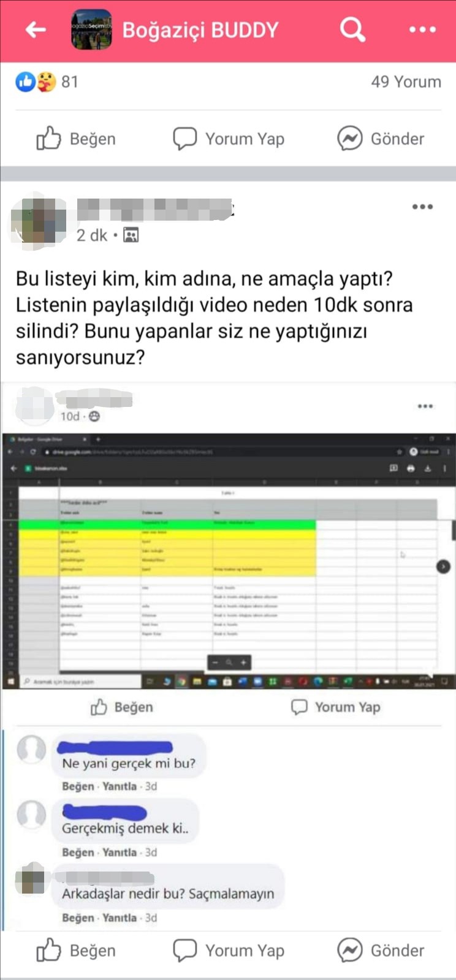This screenshot has height=980, width=456.
Task: Open the header three-dots menu
Action: [422, 29]
